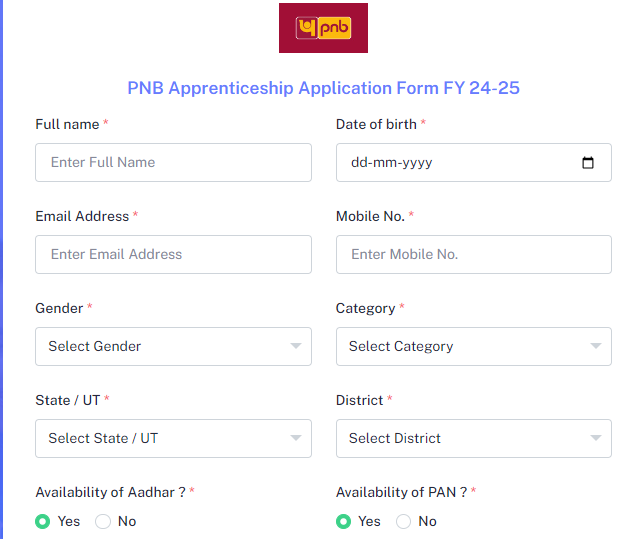Click the State / UT dropdown arrow
The image size is (643, 539).
point(296,438)
